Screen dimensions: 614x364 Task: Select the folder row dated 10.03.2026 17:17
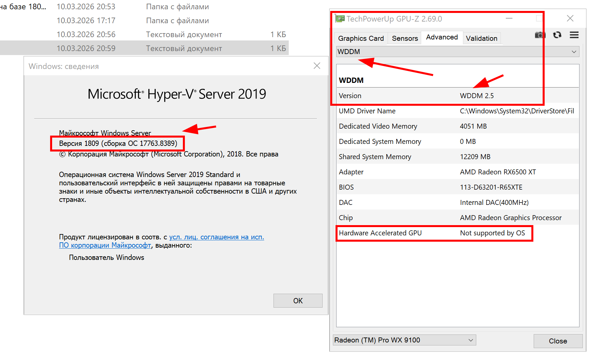click(x=144, y=20)
